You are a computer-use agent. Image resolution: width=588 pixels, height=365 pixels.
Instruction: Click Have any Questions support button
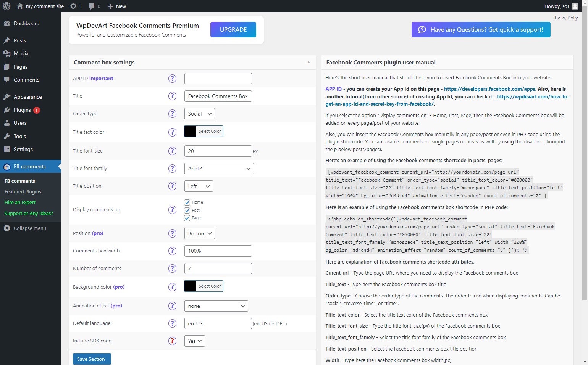(481, 29)
